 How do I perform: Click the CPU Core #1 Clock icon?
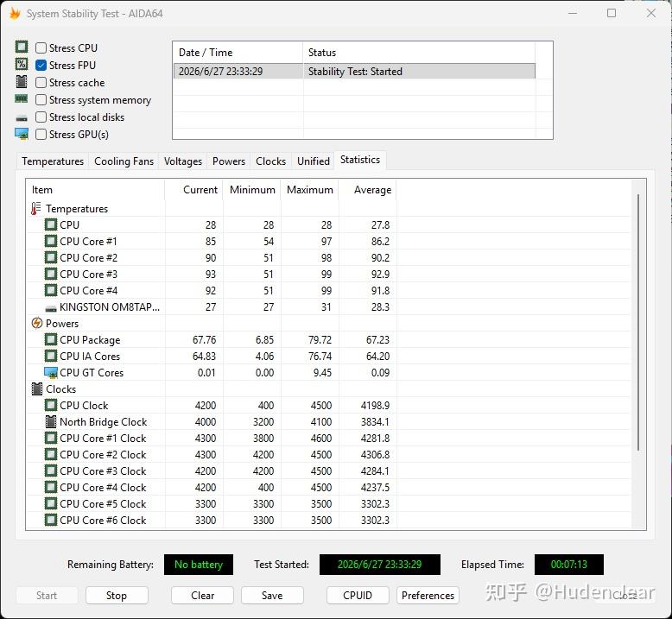click(x=51, y=438)
